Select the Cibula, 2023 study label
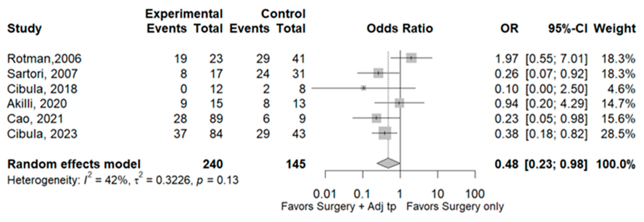644x222 pixels. [x=42, y=134]
